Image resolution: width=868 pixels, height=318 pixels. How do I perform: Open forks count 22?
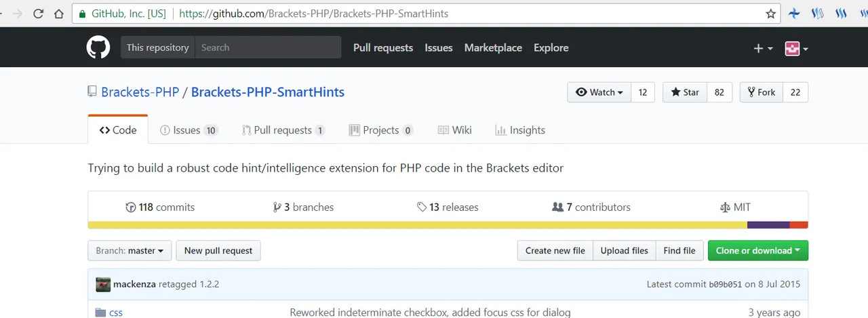795,92
